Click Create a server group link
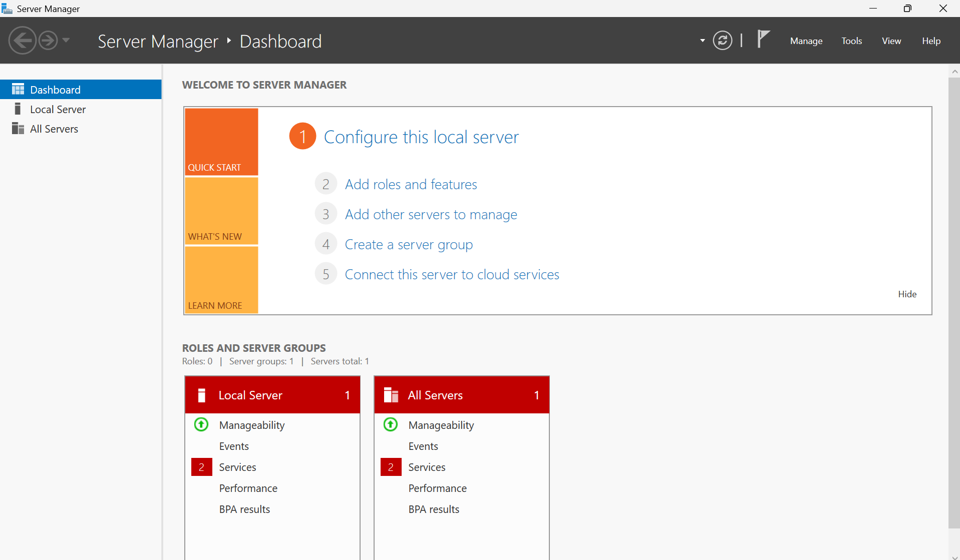This screenshot has width=960, height=560. (409, 244)
